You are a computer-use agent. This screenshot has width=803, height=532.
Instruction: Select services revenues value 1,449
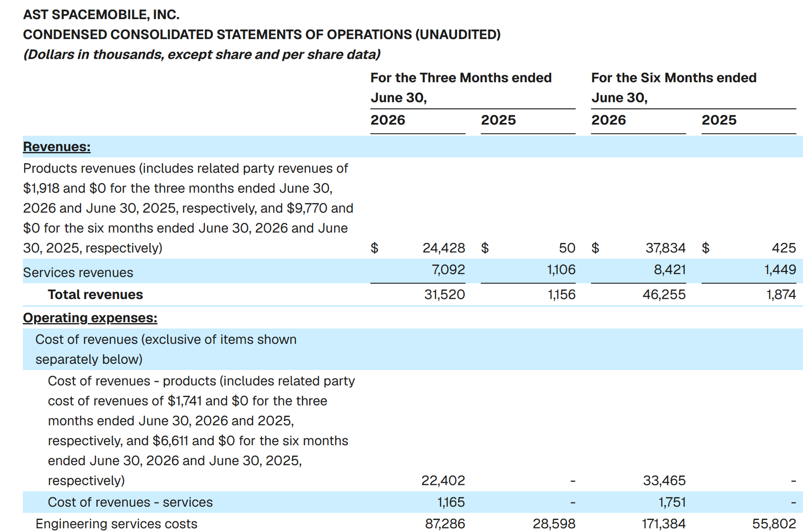coord(780,270)
